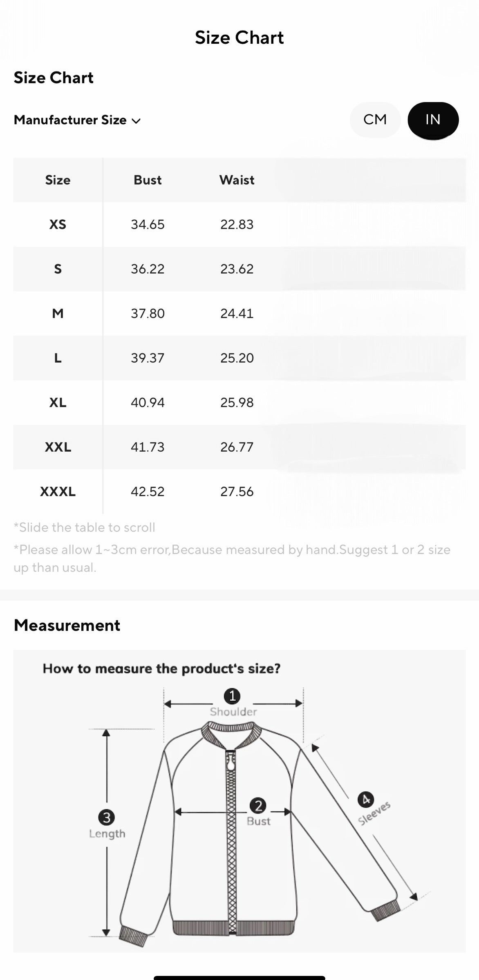Click the number 1 Shoulder marker

(x=232, y=696)
